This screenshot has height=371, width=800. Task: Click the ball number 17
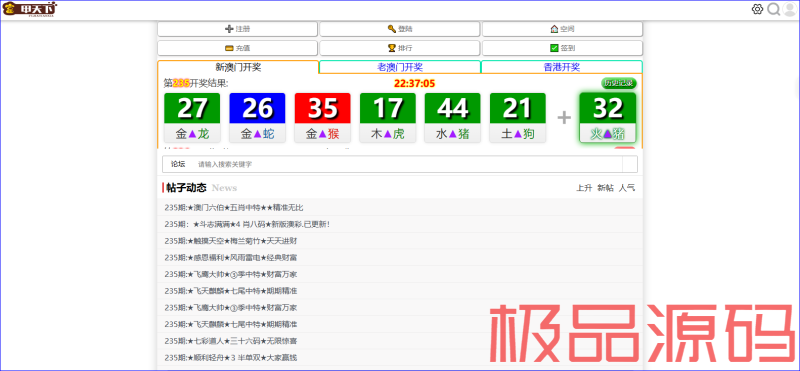click(x=388, y=108)
